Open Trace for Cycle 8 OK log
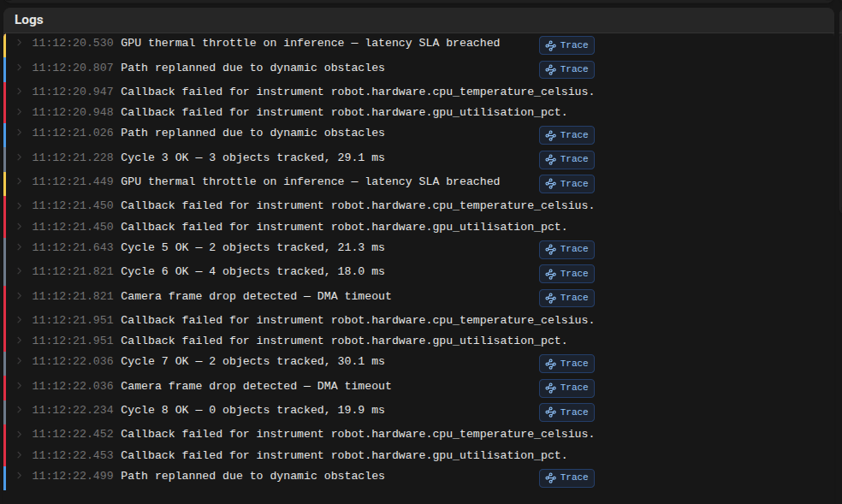 566,412
